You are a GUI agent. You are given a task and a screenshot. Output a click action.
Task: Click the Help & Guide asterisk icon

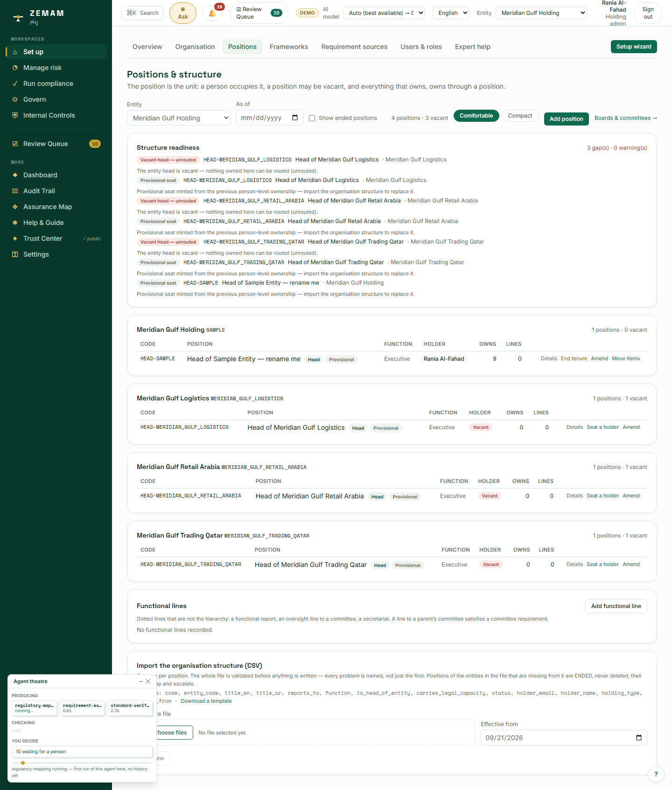(x=15, y=223)
